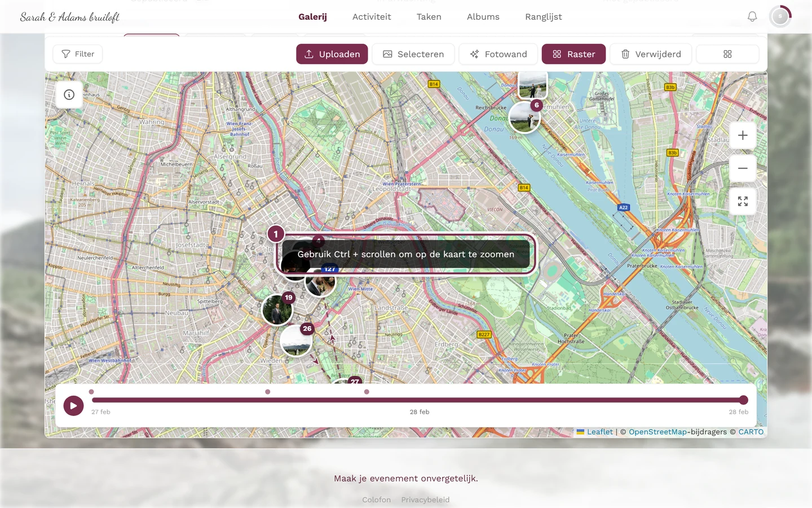
Task: Click the third timeline dot marker
Action: pyautogui.click(x=367, y=392)
